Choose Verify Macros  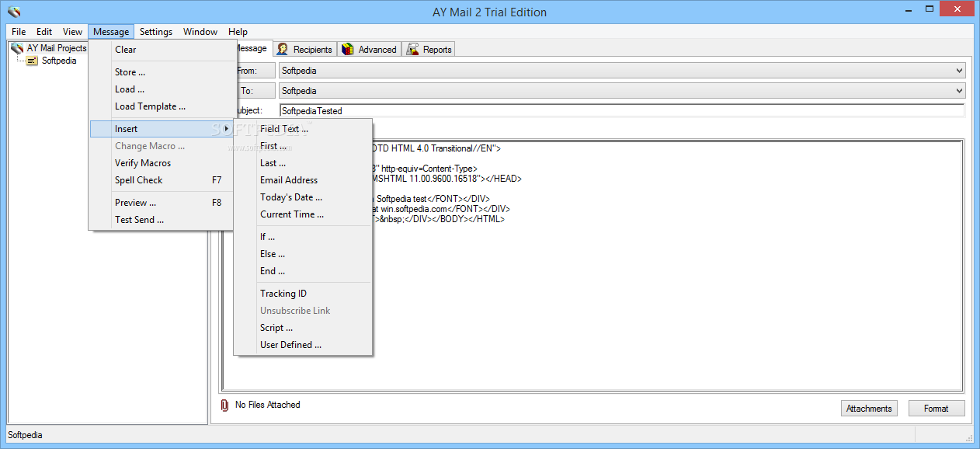coord(161,163)
